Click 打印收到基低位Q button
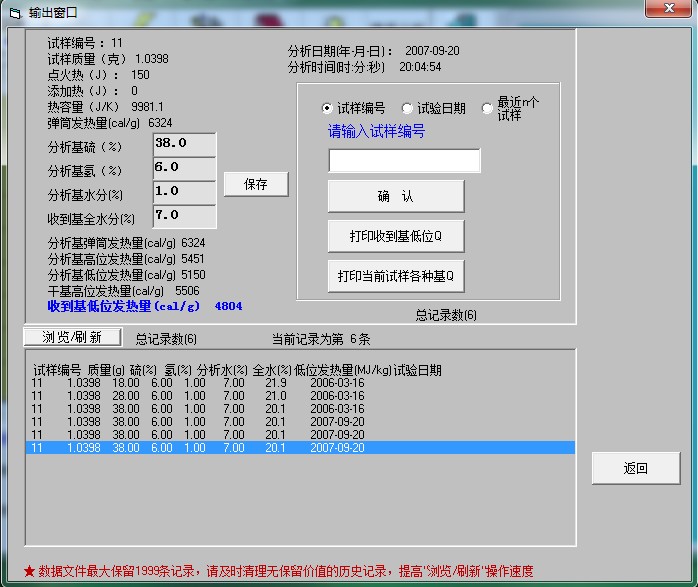The height and width of the screenshot is (587, 698). [x=396, y=236]
